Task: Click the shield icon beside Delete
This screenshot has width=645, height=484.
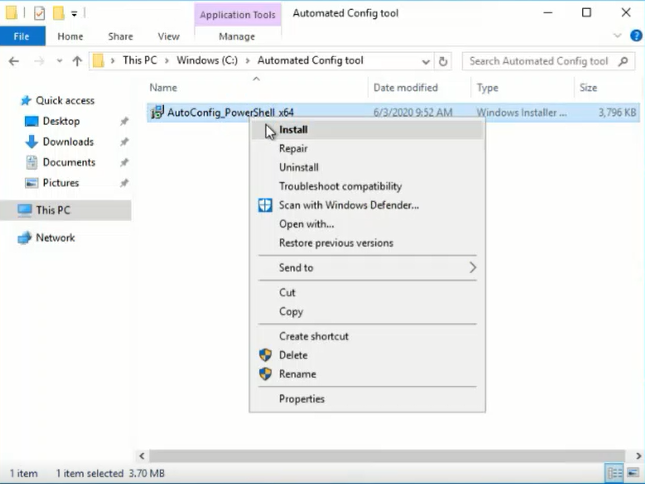Action: pos(266,355)
